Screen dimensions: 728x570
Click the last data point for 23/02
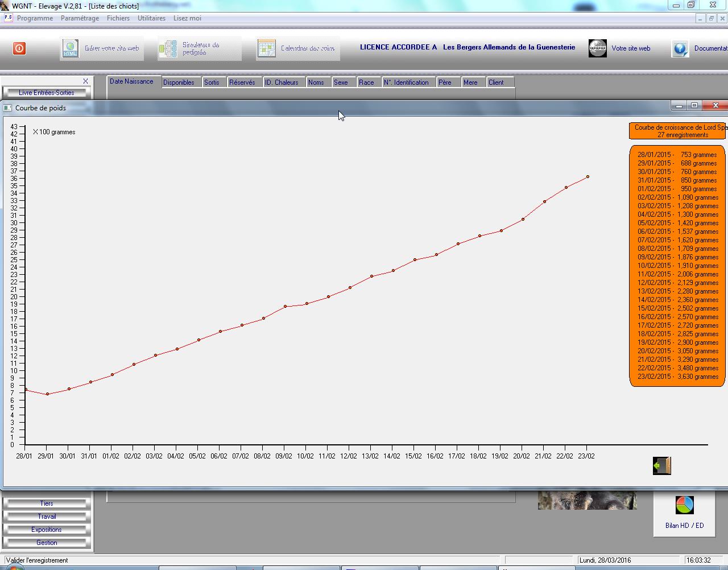(588, 177)
